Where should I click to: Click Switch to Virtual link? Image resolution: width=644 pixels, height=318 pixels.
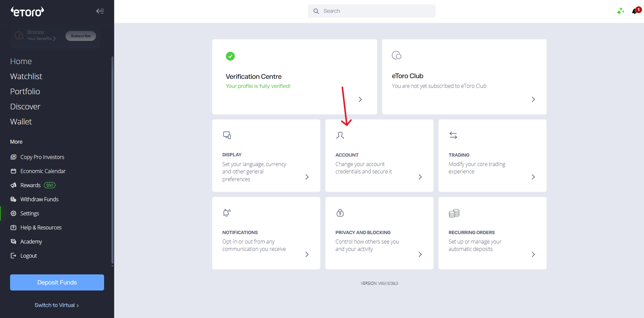(57, 305)
